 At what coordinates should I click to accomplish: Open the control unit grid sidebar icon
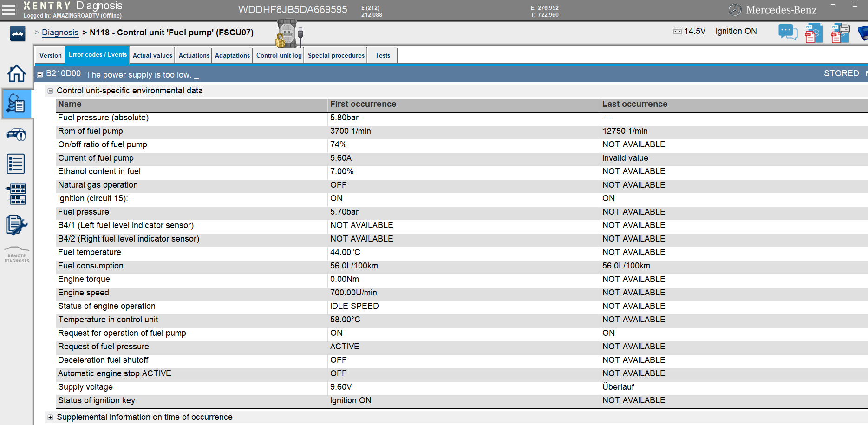click(16, 194)
